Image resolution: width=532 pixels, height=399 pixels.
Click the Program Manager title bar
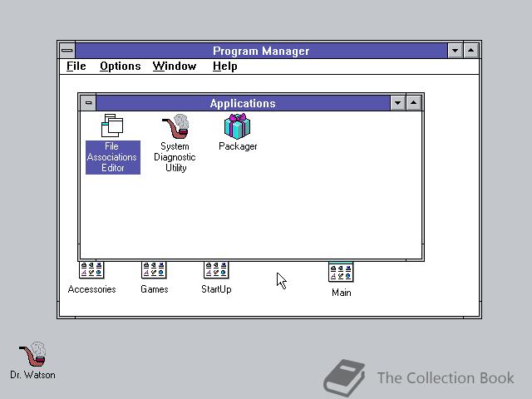(x=261, y=51)
